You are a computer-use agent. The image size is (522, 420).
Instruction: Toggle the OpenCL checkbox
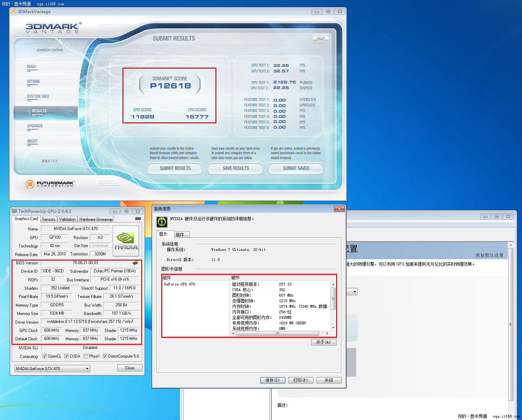[x=44, y=356]
